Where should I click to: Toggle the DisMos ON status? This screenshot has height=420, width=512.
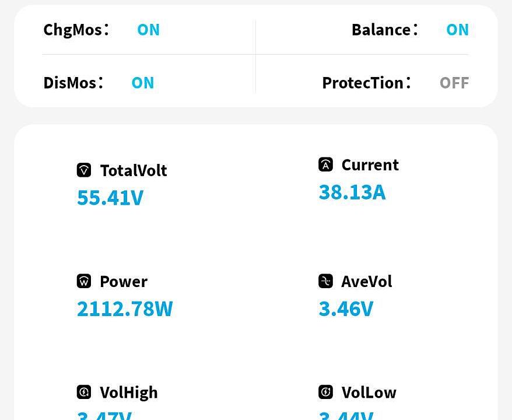tap(143, 83)
